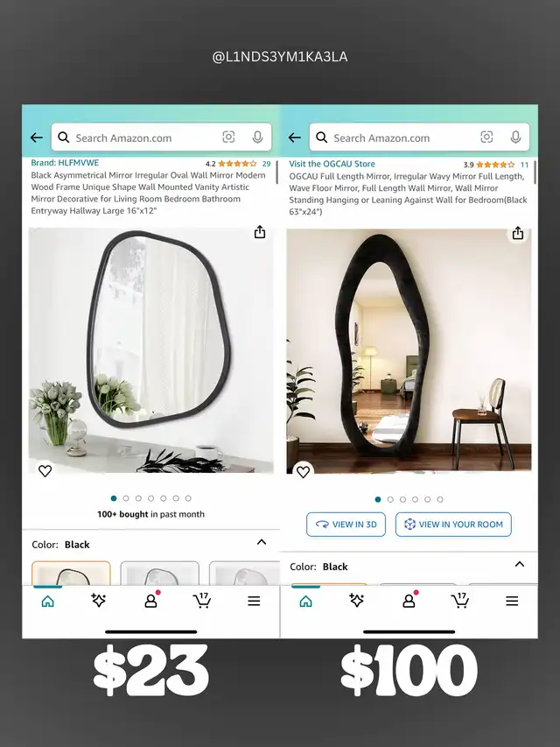
Task: Open the sparkle AI assistant icon on the right nav bar
Action: [x=356, y=600]
